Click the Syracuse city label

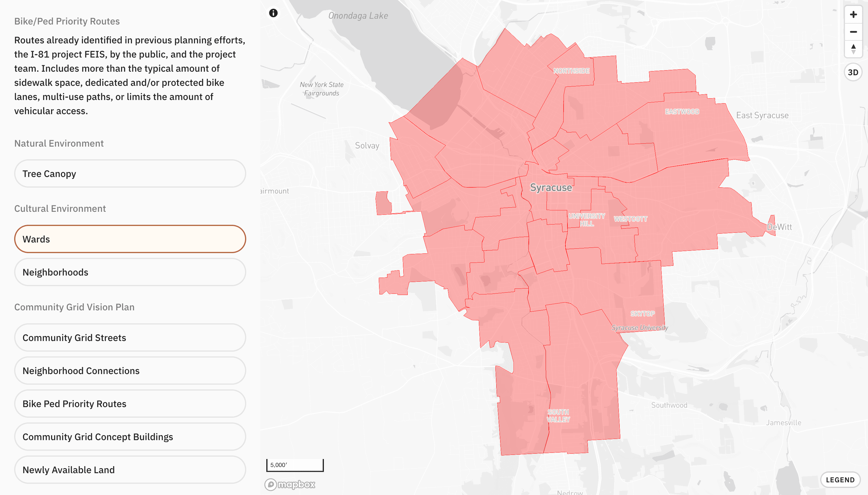pyautogui.click(x=551, y=188)
